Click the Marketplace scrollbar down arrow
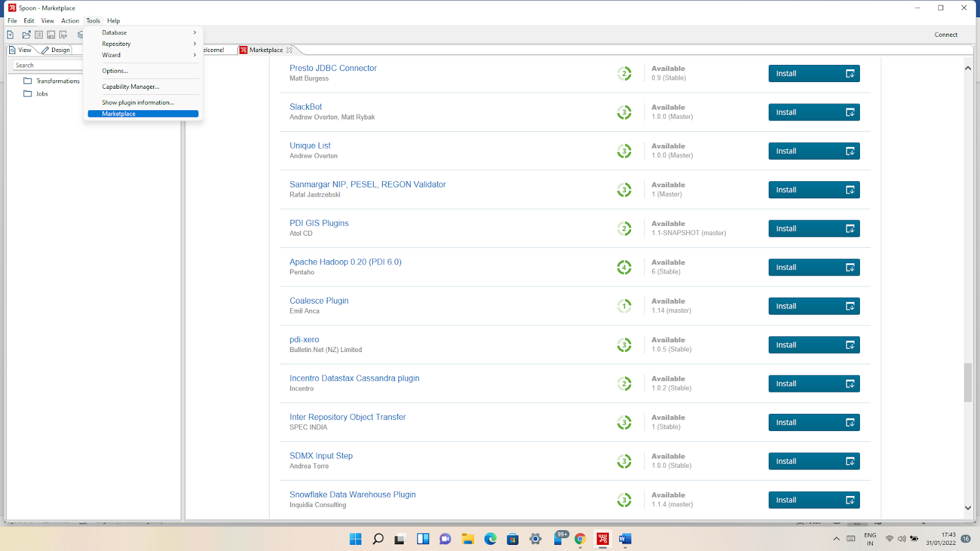 coord(968,508)
